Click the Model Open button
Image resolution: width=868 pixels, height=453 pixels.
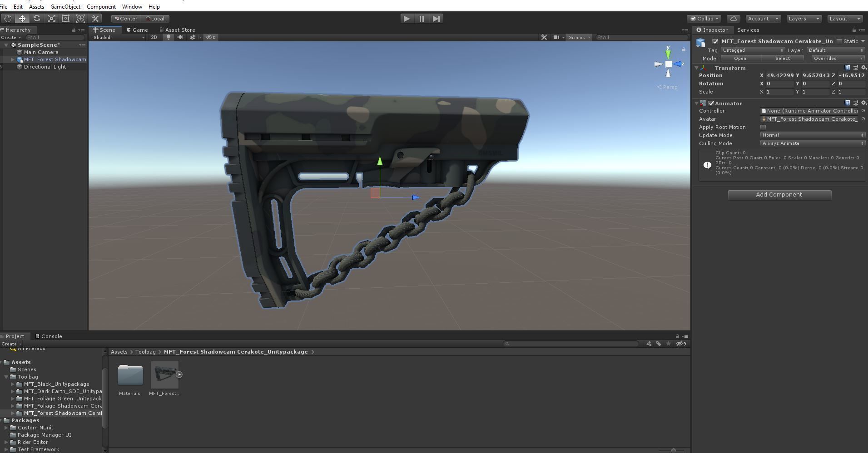pyautogui.click(x=740, y=59)
